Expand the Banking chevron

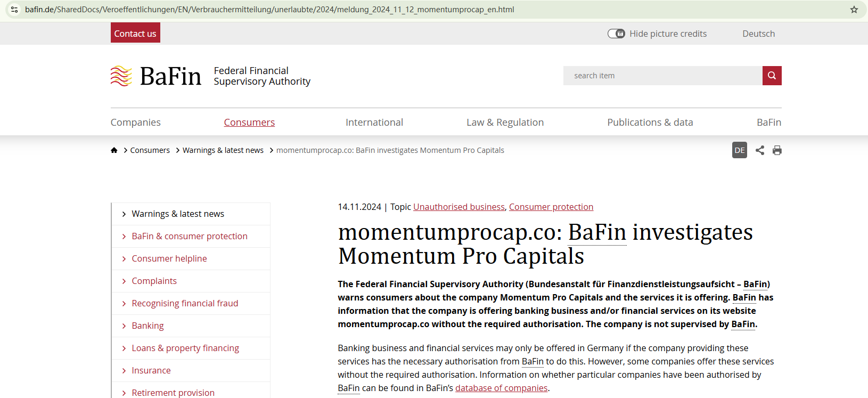pyautogui.click(x=124, y=326)
